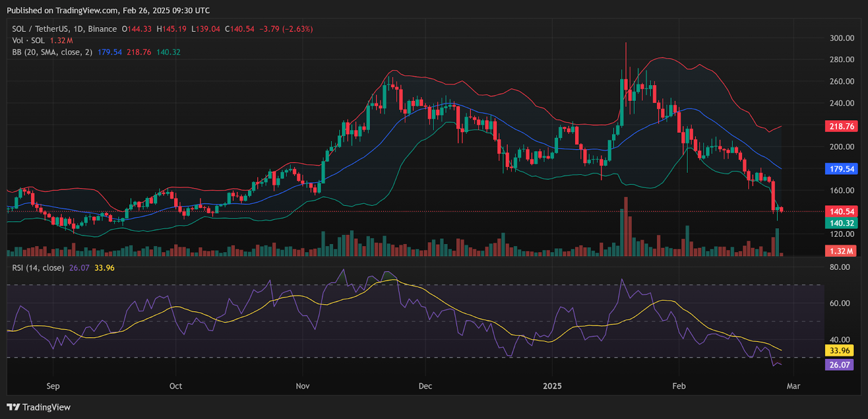
Task: Click the red 140.54 last price tag
Action: coord(841,211)
